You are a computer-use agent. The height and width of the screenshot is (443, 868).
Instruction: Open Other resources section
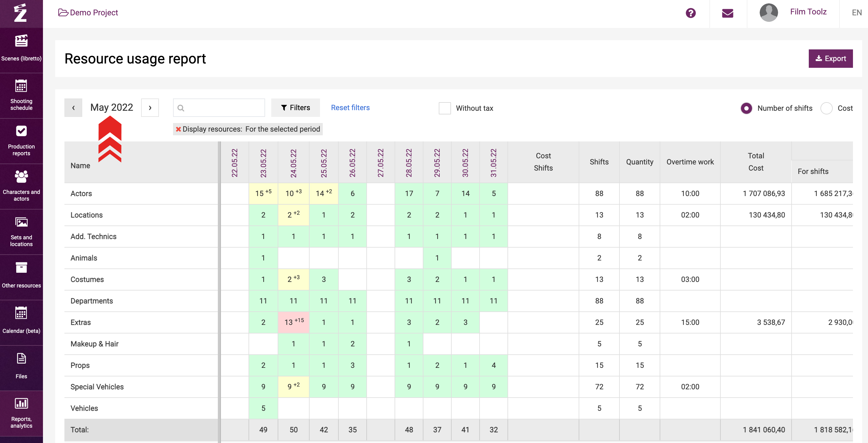tap(21, 277)
